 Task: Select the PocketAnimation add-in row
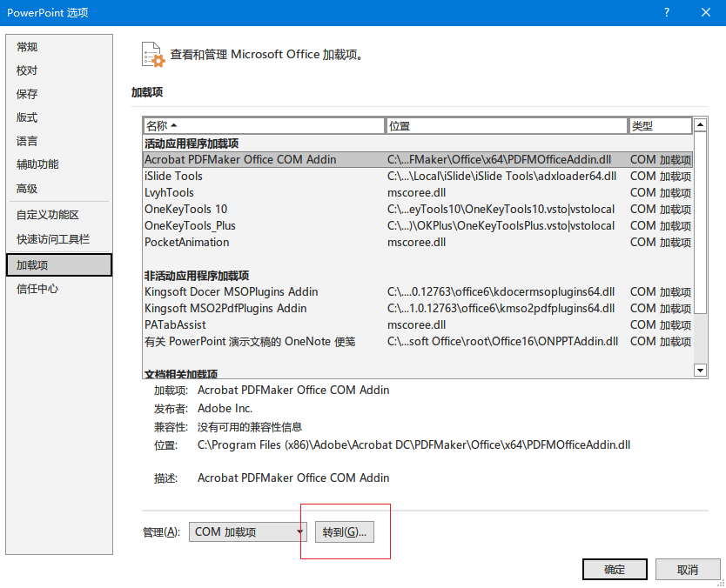tap(418, 243)
